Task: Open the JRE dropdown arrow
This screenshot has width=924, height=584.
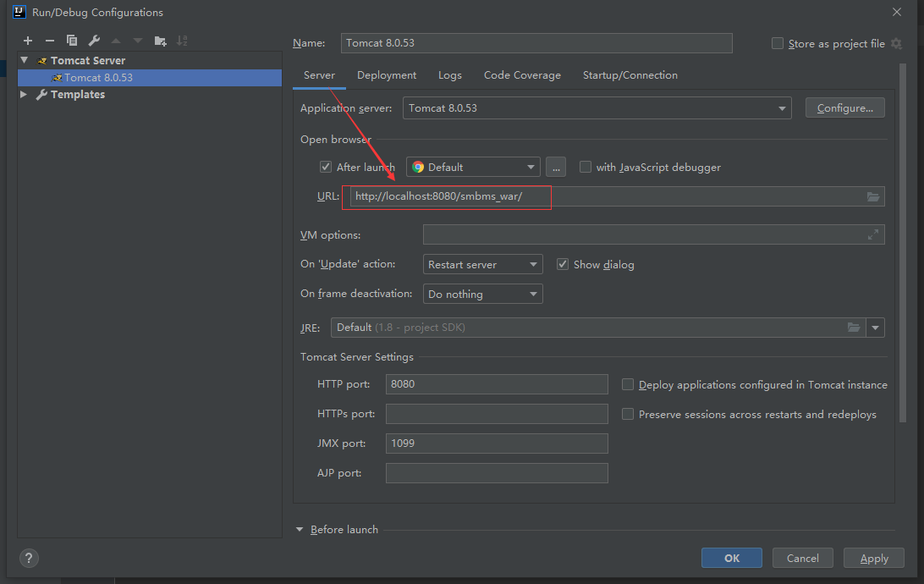Action: point(875,328)
